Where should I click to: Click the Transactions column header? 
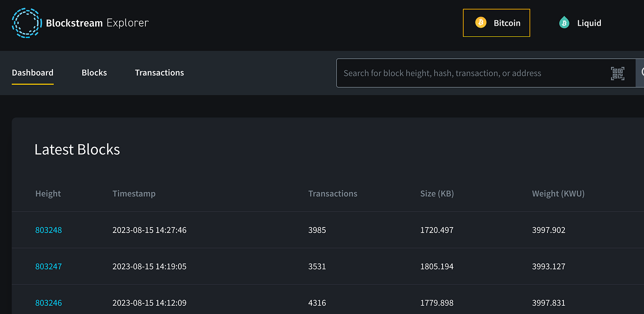click(x=333, y=193)
